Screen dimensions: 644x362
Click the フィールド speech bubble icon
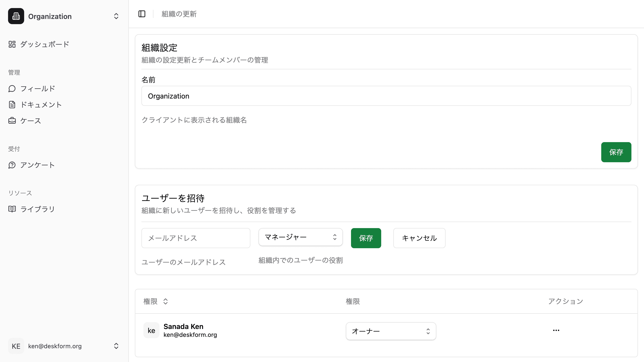[12, 88]
